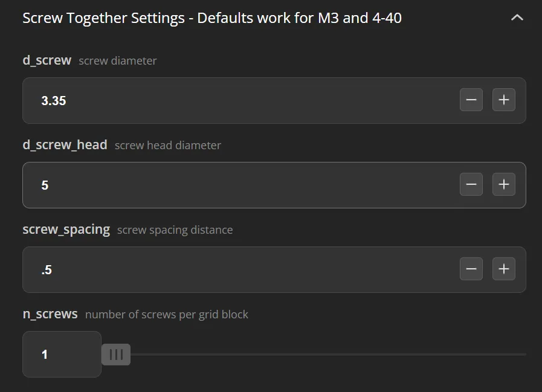Collapse the Screw Together Settings chevron
The height and width of the screenshot is (392, 542).
(517, 18)
